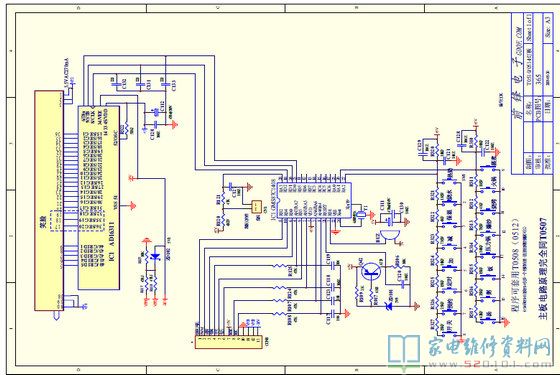Click the connector CN6 at the bottom
Image resolution: width=560 pixels, height=375 pixels.
229,342
